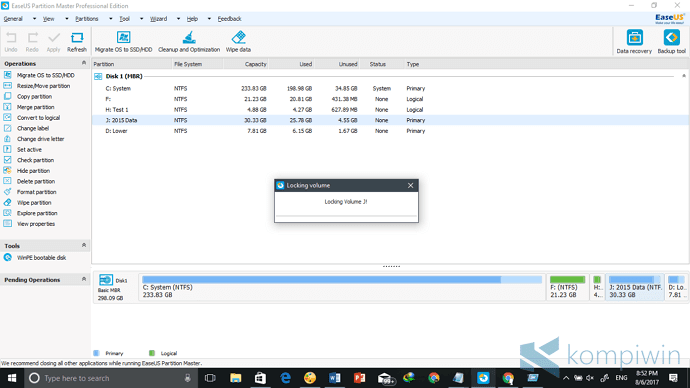Screen dimensions: 690x388
Task: Select Disk 1 (MBR) header row
Action: (390, 76)
